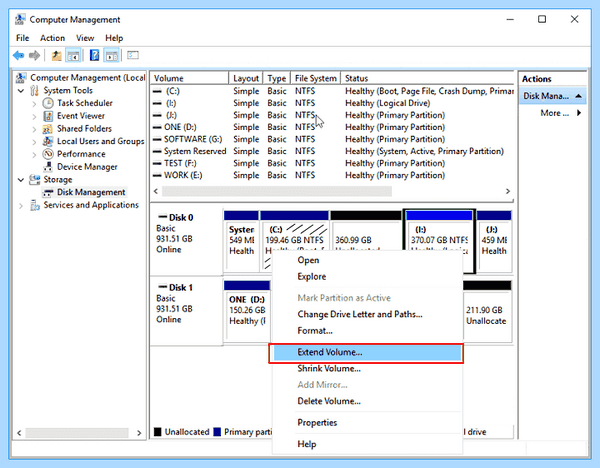The width and height of the screenshot is (600, 468).
Task: Expand the Task Scheduler node
Action: click(34, 104)
